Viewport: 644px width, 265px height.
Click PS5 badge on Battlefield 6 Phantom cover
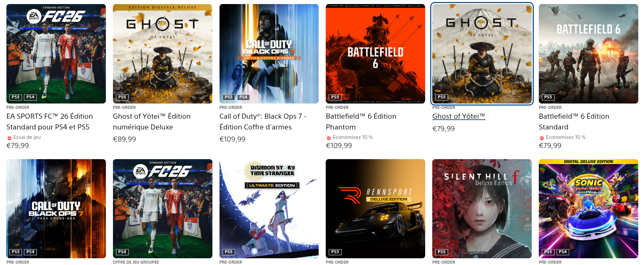click(335, 97)
